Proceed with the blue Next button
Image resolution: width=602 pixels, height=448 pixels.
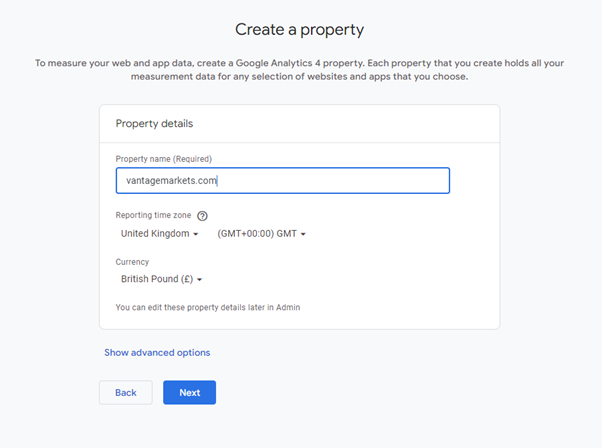pos(189,393)
